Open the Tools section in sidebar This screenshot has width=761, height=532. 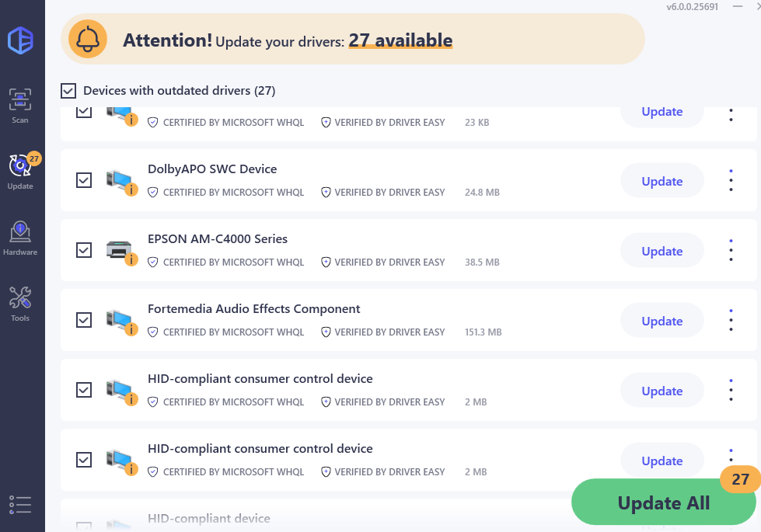[20, 304]
